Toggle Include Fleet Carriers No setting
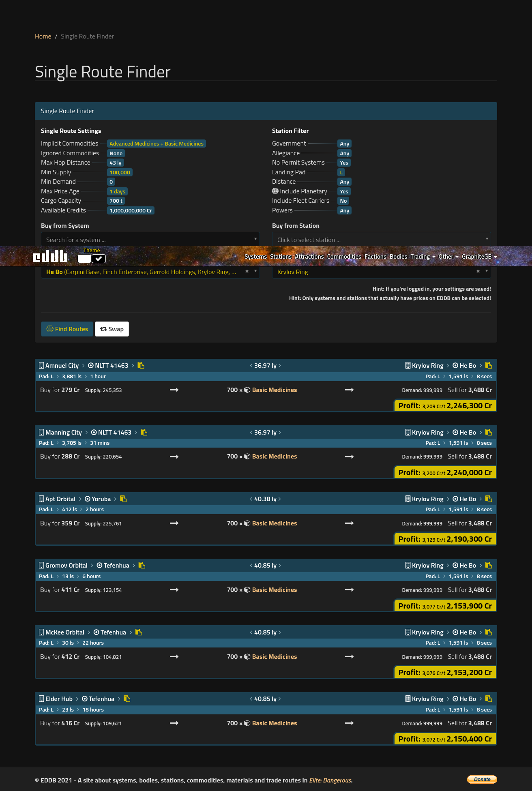Image resolution: width=532 pixels, height=791 pixels. point(343,201)
